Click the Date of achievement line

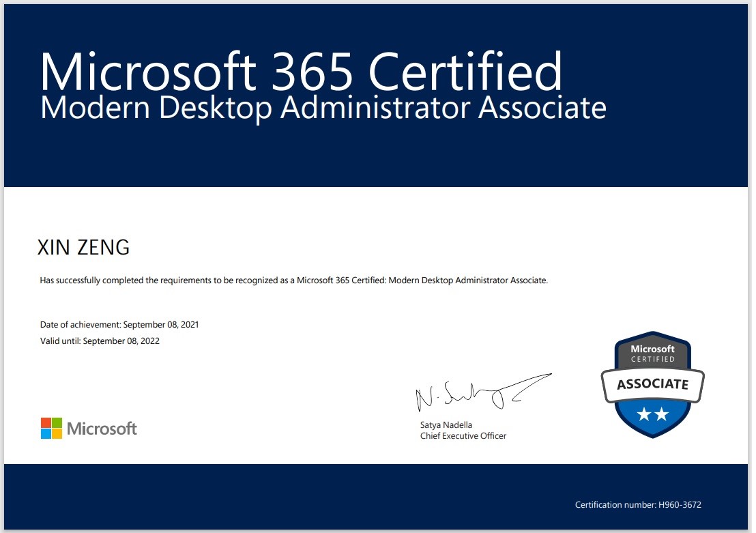tap(119, 325)
